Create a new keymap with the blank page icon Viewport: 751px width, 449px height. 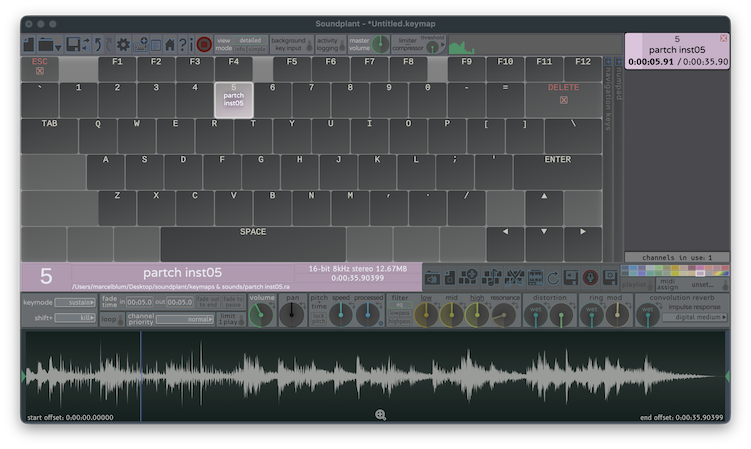click(29, 45)
